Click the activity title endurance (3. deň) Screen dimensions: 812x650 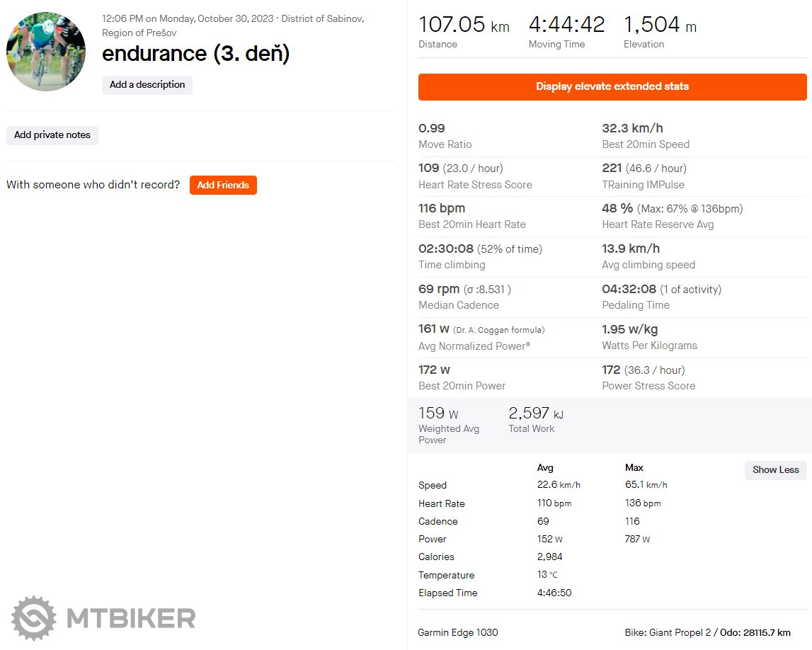pyautogui.click(x=196, y=54)
